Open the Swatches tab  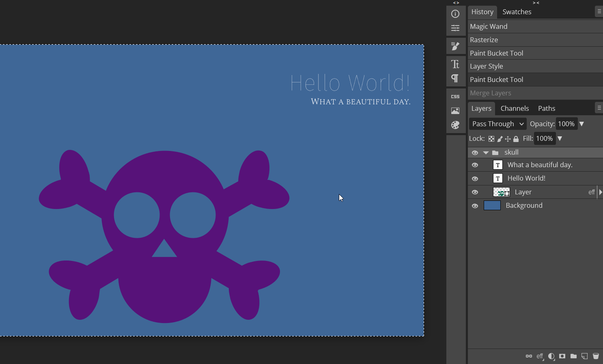click(x=517, y=12)
